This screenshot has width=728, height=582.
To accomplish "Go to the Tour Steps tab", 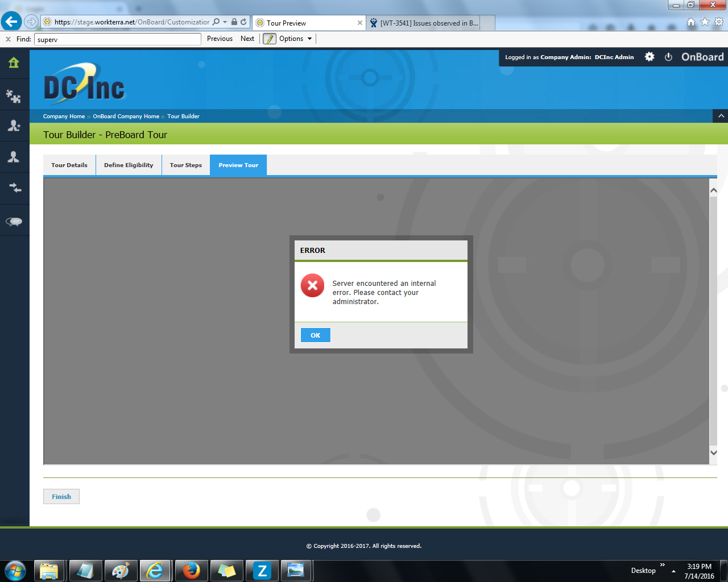I will coord(186,165).
